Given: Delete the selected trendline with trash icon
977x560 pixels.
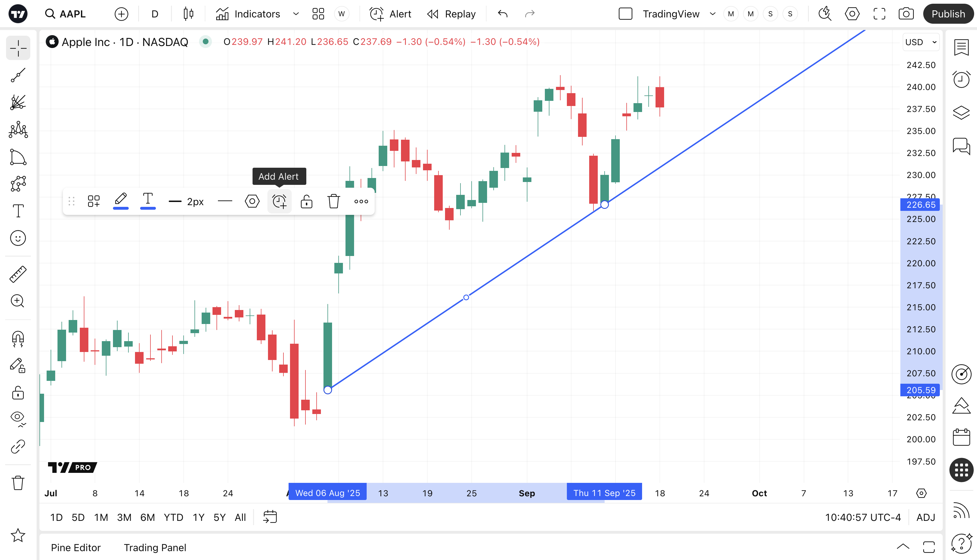Looking at the screenshot, I should pos(333,201).
